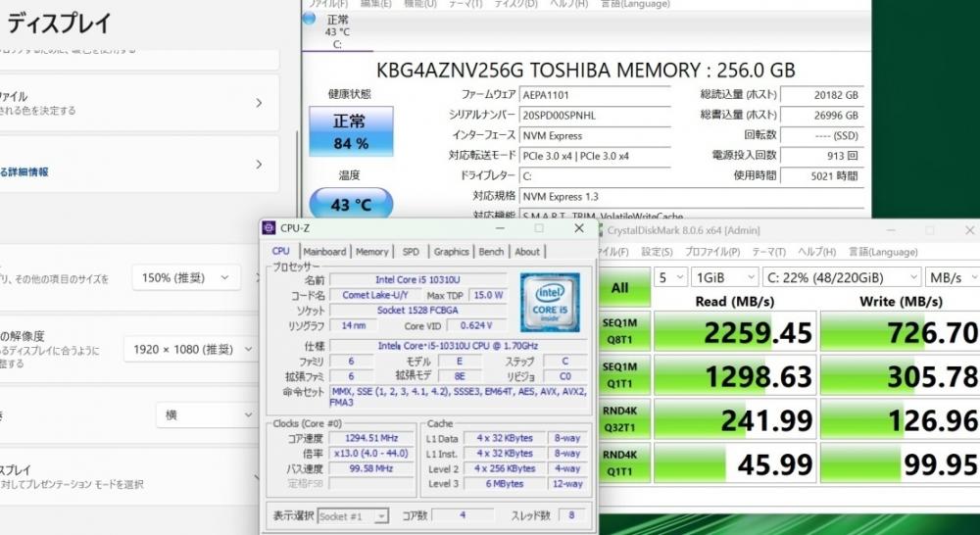The image size is (980, 535).
Task: Click the bus speed value 99.58 MHz
Action: click(371, 468)
